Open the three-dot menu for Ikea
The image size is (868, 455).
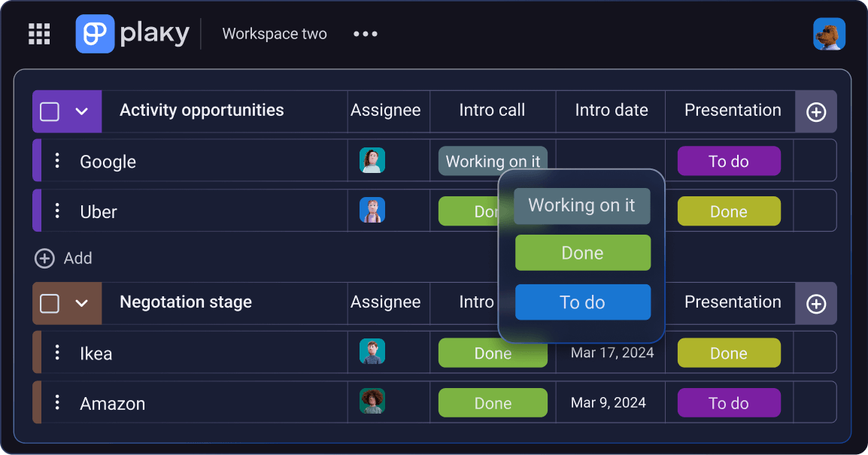tap(57, 353)
